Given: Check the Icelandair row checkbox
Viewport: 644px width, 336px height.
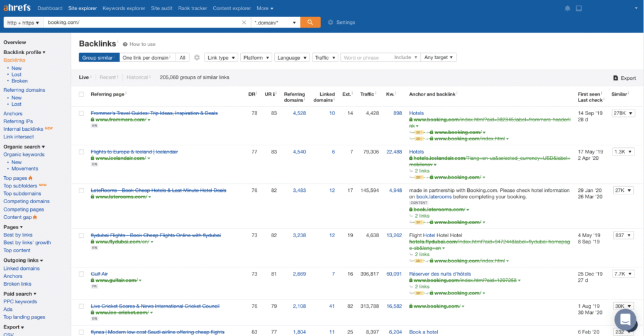Looking at the screenshot, I should tap(81, 152).
